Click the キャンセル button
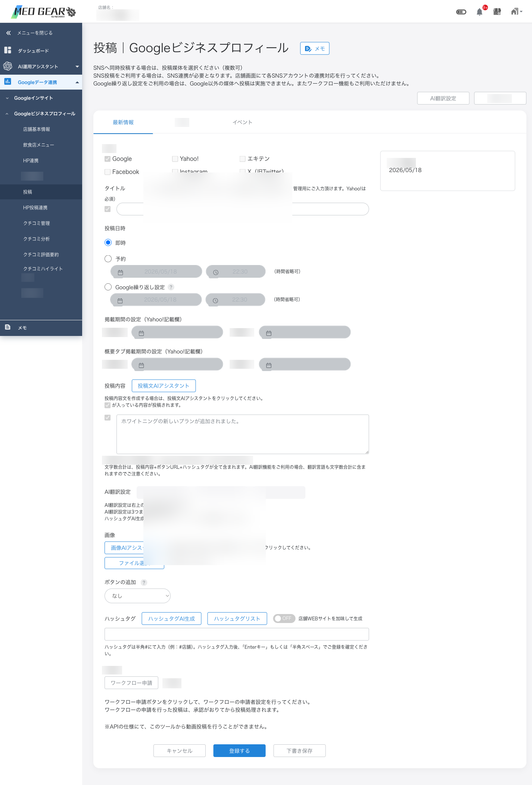Viewport: 532px width, 785px height. tap(180, 751)
